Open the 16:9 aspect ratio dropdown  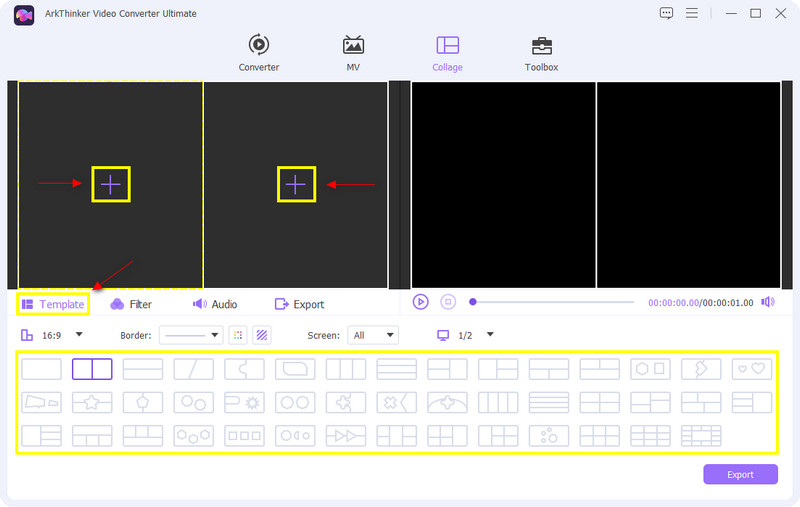pyautogui.click(x=79, y=335)
